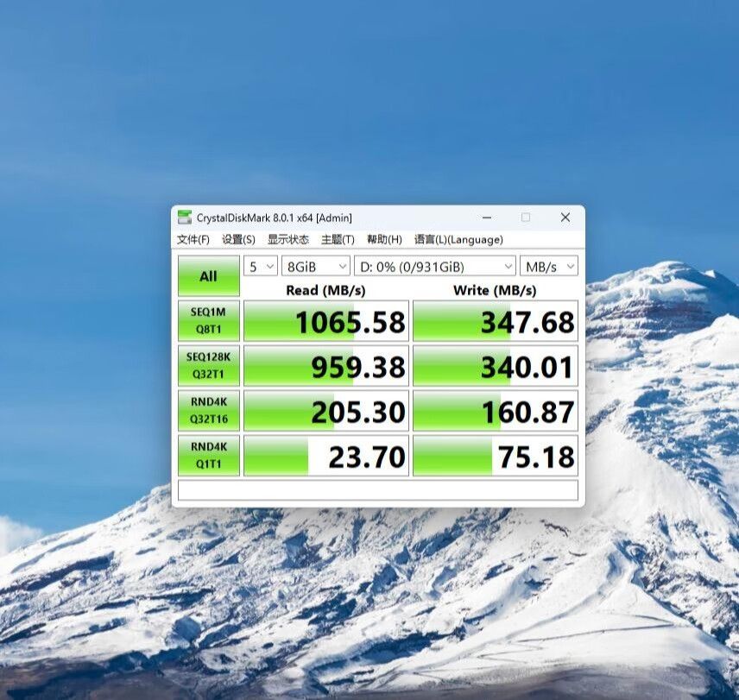Expand the test count dropdown showing 5
This screenshot has height=700, width=739.
click(x=261, y=267)
